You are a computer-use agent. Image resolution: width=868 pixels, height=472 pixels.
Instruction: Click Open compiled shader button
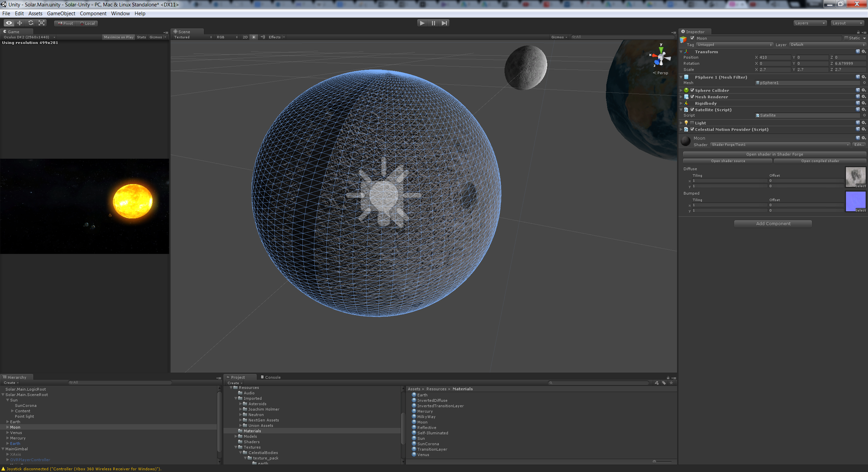(820, 161)
